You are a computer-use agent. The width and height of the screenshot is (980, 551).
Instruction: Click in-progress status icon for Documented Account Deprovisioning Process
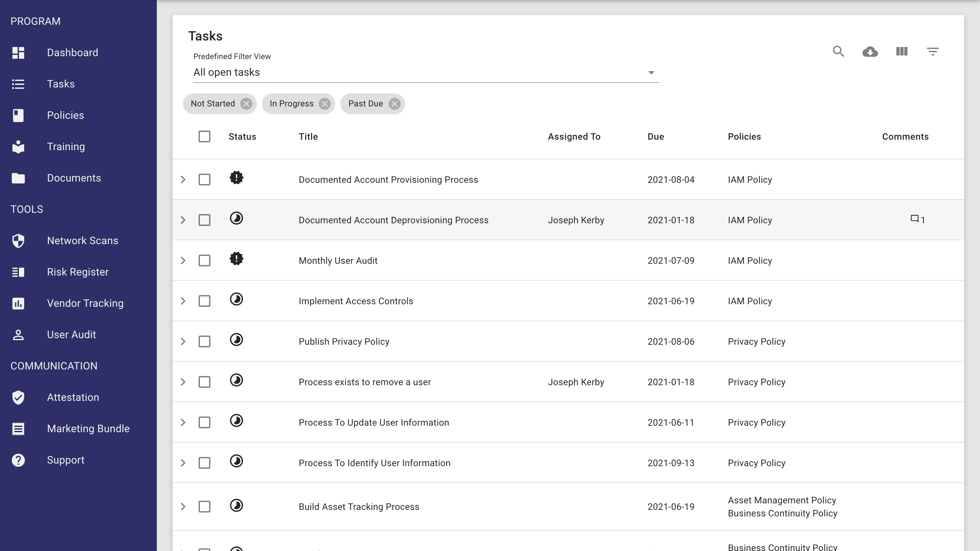click(x=236, y=218)
